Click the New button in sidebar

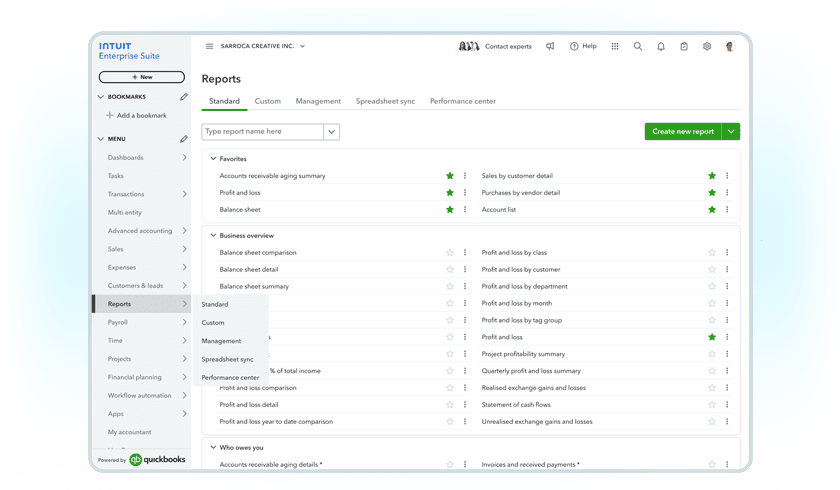coord(141,77)
